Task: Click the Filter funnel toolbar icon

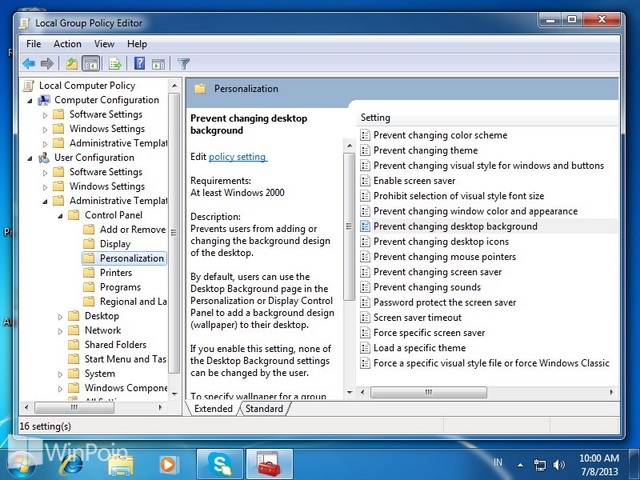Action: tap(184, 63)
